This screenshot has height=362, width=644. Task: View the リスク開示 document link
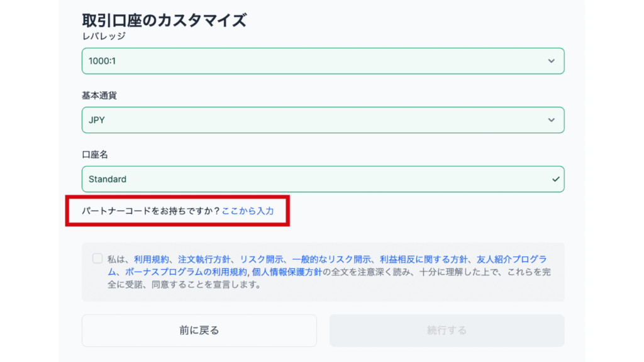click(x=261, y=259)
